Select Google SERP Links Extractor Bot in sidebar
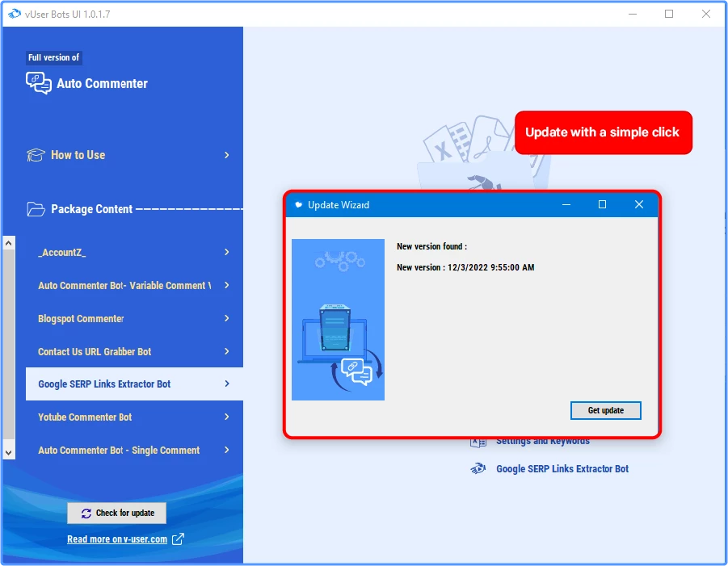 [134, 384]
